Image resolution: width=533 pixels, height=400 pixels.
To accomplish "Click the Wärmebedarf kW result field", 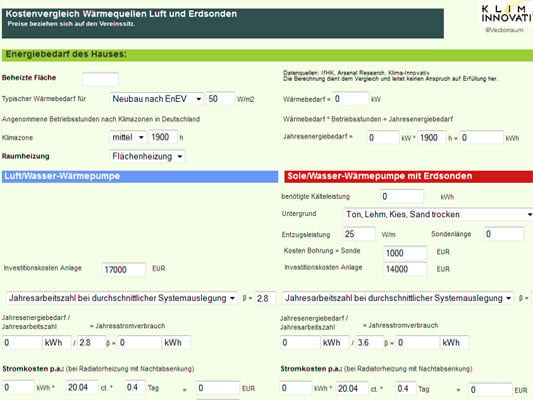I will [x=350, y=99].
